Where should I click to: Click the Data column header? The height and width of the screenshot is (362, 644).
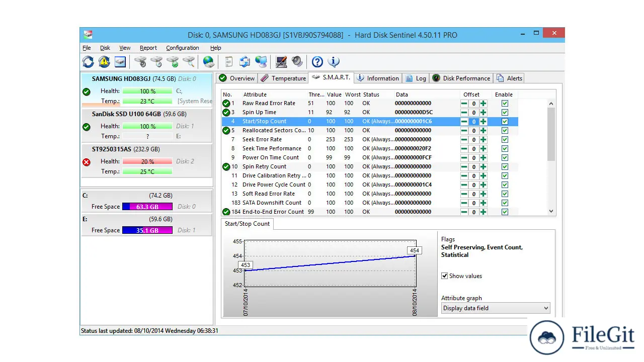[x=402, y=95]
